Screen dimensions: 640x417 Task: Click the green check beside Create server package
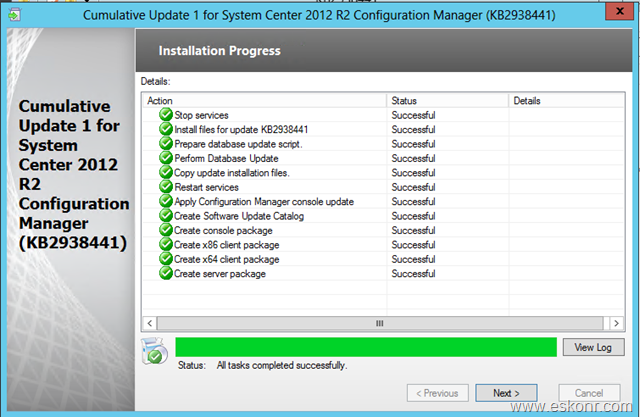click(x=166, y=273)
